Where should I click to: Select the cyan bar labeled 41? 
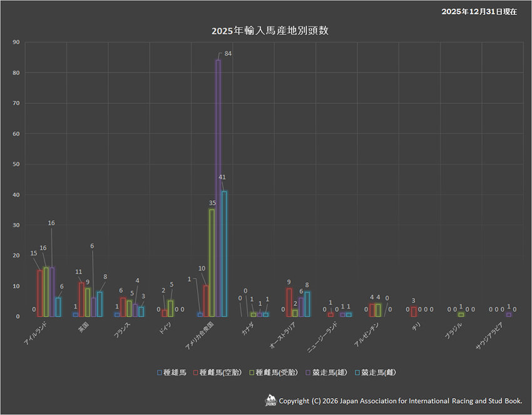[224, 254]
